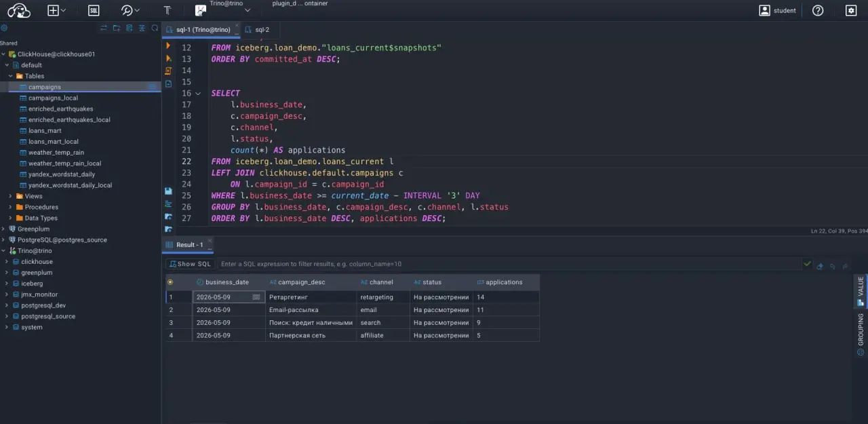Expand the PostgreSQL@postgres_source connection
Viewport: 868px width, 424px height.
[3, 239]
